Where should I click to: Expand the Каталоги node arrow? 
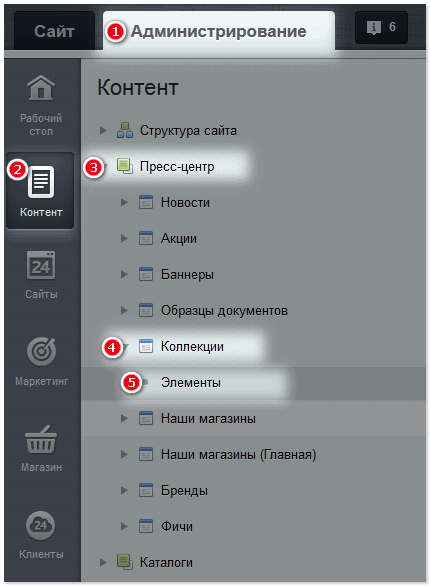click(x=103, y=562)
